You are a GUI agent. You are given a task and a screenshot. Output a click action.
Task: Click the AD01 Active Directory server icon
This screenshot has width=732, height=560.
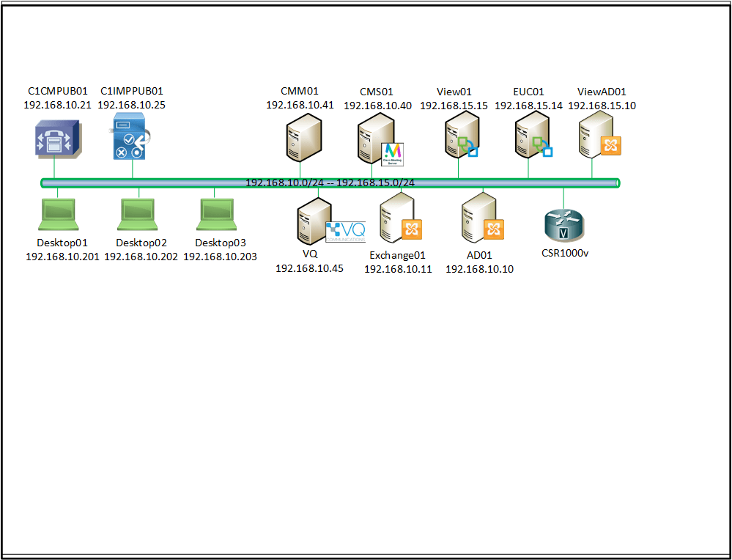pos(476,218)
